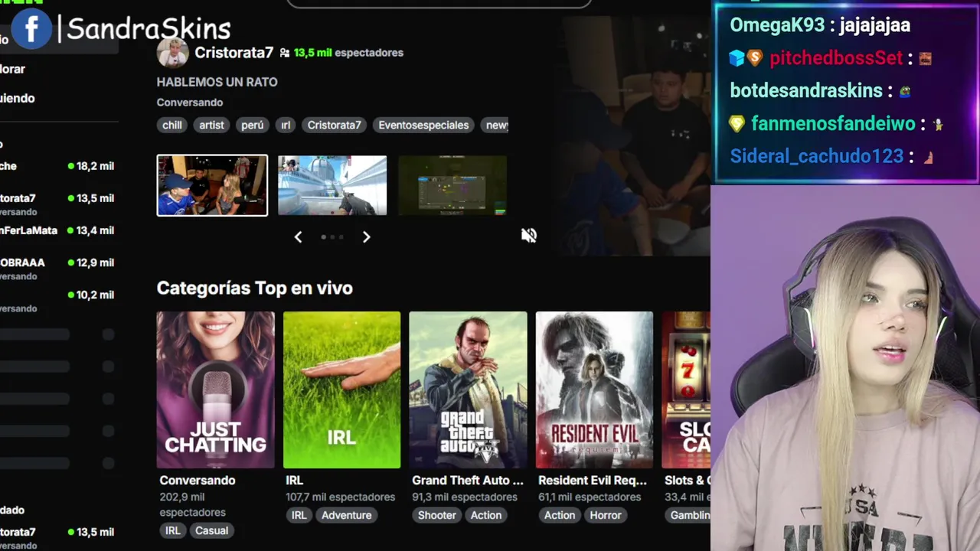Click OmegaK93 username in chat overlay

pyautogui.click(x=777, y=24)
